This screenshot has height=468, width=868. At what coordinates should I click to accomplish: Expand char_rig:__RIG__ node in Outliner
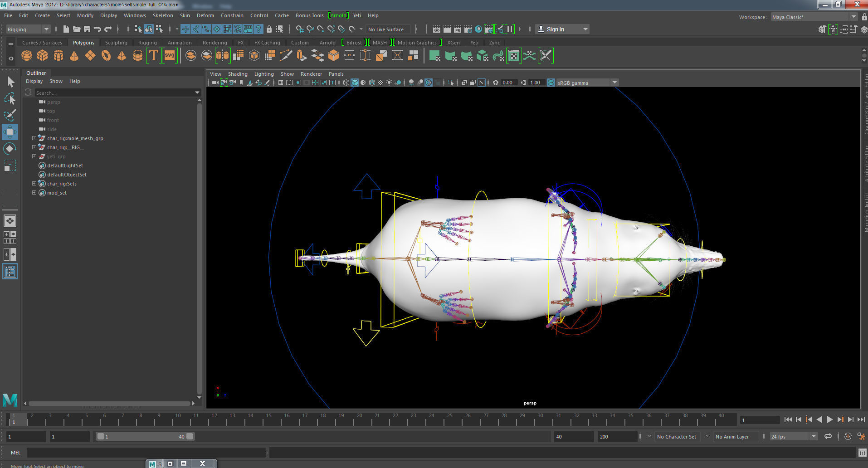(x=34, y=147)
